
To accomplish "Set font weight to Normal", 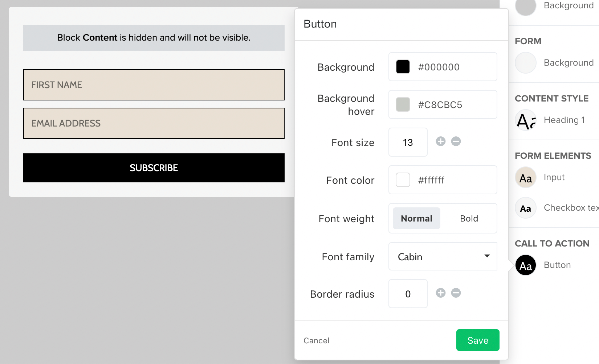I will click(x=416, y=219).
